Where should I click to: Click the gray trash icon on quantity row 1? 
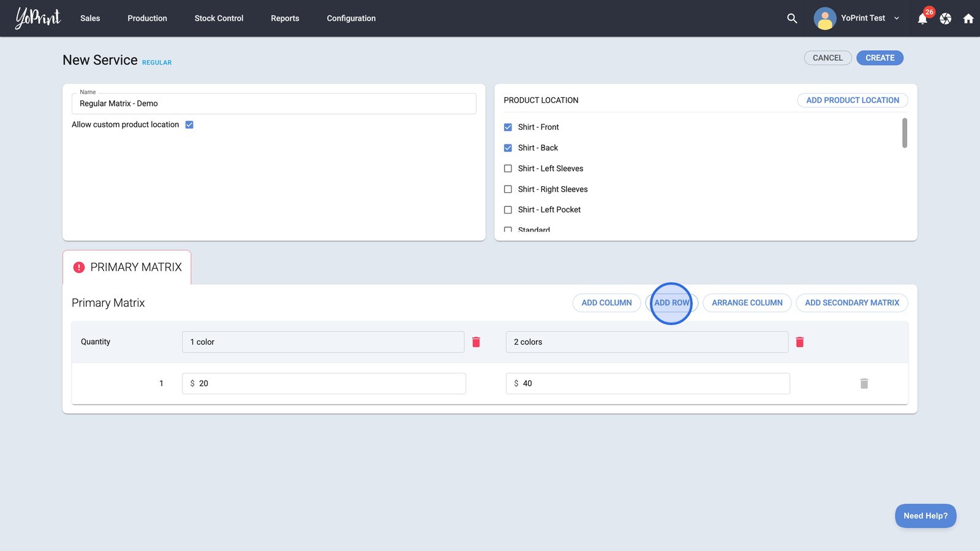pos(864,384)
